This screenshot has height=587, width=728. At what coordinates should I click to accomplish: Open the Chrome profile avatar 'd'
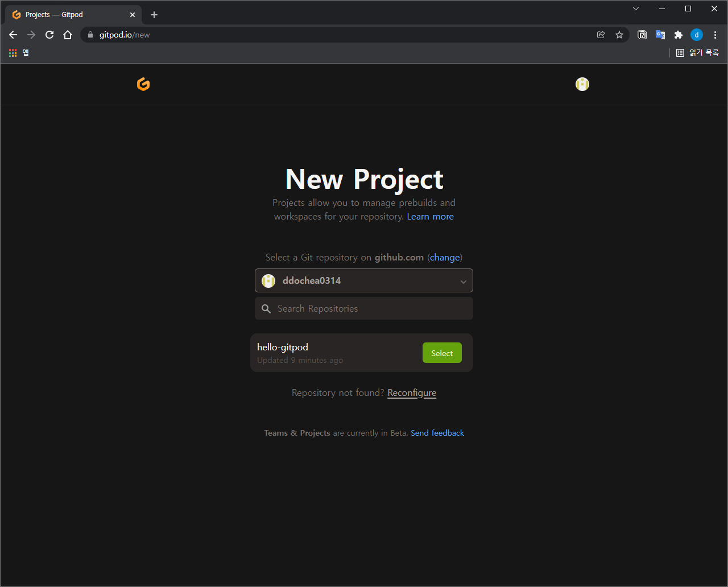coord(697,35)
